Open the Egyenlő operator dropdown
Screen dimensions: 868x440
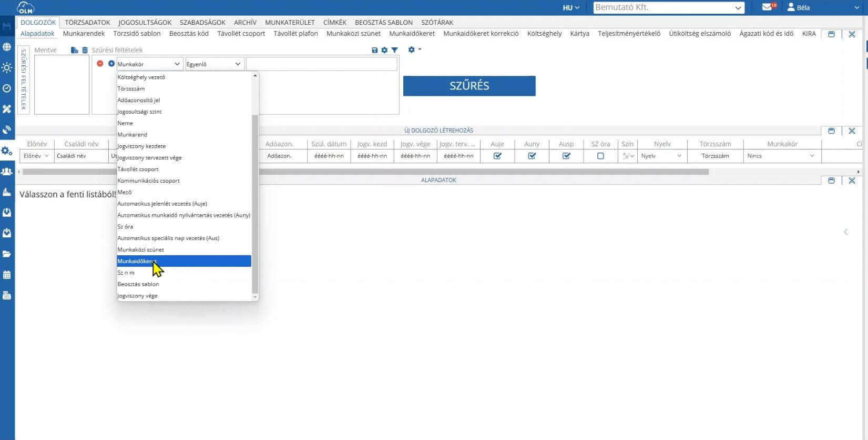coord(214,64)
